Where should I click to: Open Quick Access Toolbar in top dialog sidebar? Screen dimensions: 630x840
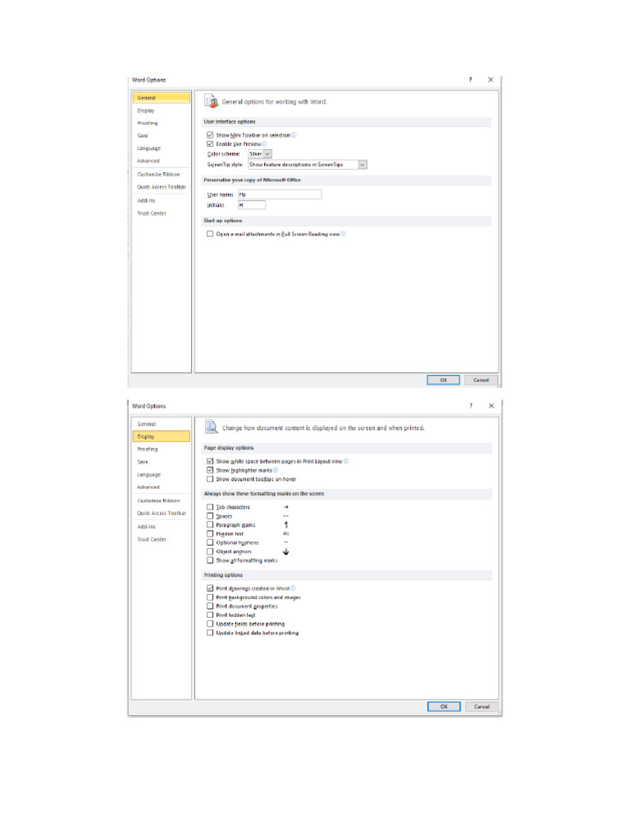pos(162,187)
